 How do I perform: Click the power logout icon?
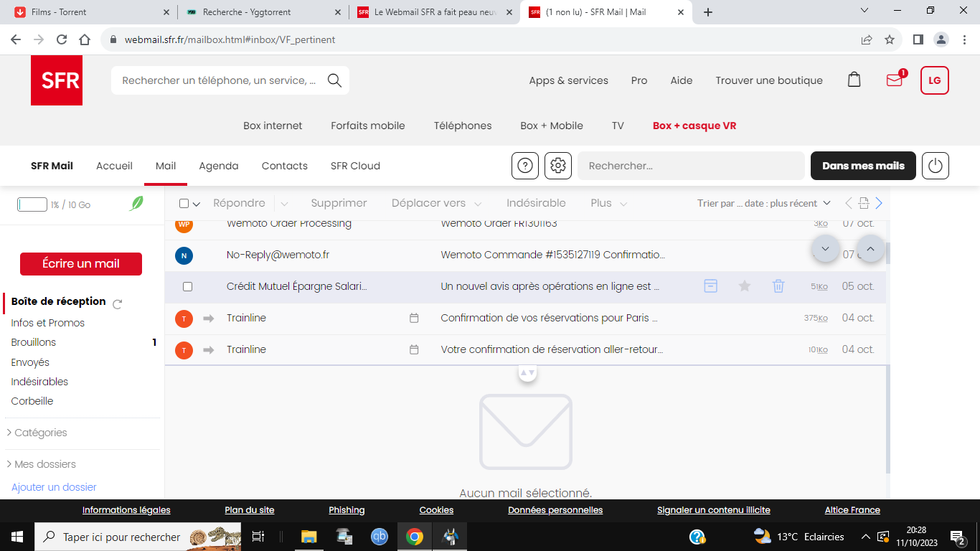click(x=935, y=166)
